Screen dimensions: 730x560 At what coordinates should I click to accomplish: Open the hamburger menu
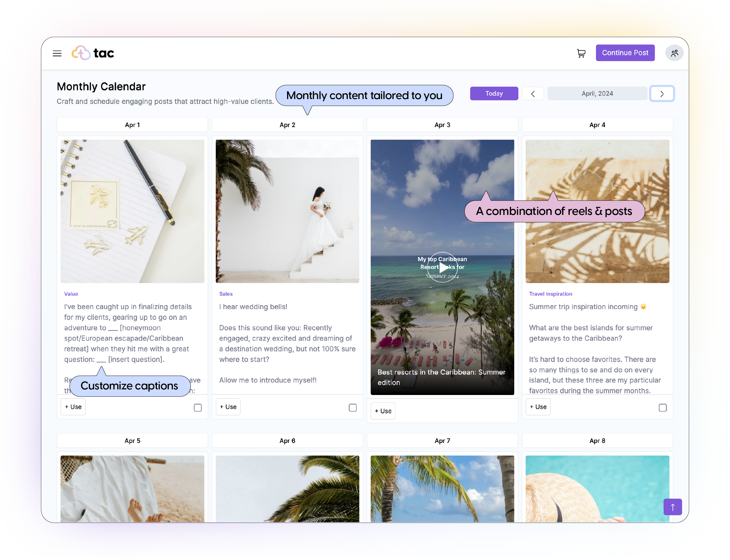click(57, 53)
